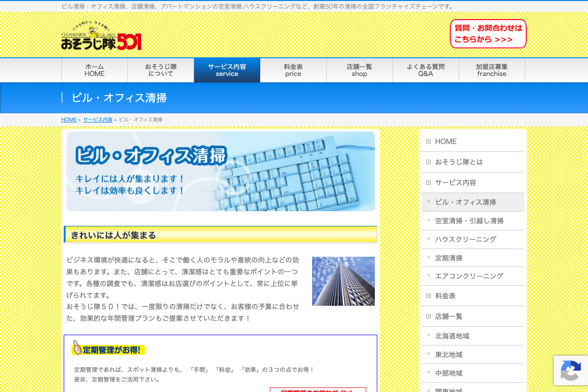
Task: Open 加盟店募集 franchise navigation tab
Action: tap(491, 70)
